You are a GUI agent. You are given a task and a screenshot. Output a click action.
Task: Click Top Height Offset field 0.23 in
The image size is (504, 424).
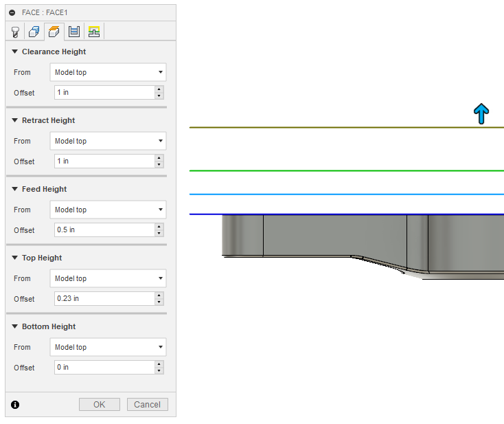coord(104,298)
